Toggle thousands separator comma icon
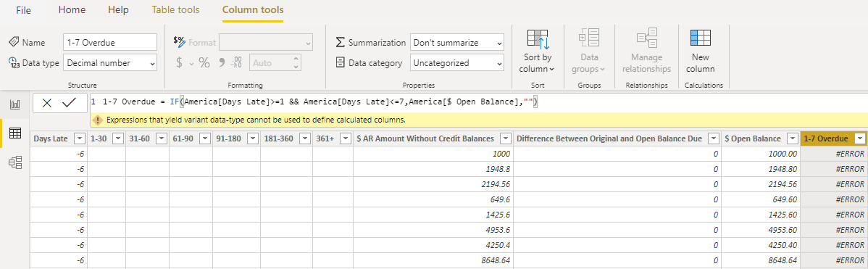The image size is (868, 269). [x=222, y=63]
